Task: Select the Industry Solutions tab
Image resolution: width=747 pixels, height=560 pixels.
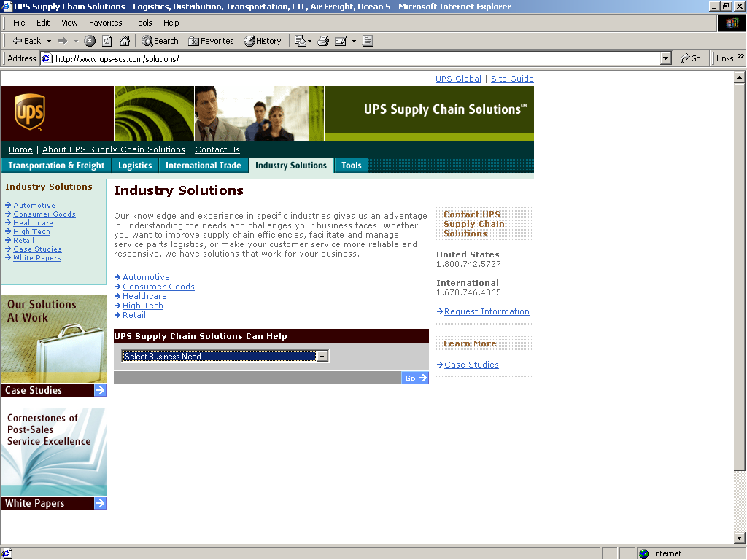Action: point(291,166)
